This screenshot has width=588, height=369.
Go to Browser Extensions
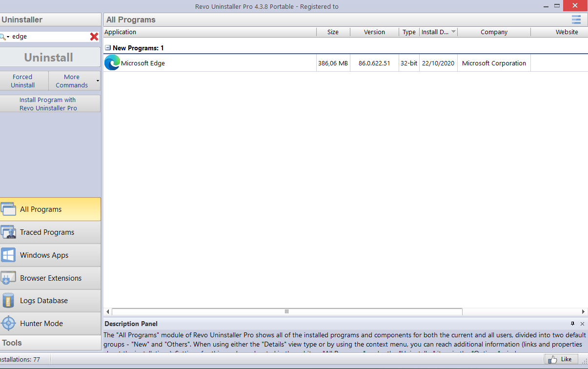click(50, 278)
